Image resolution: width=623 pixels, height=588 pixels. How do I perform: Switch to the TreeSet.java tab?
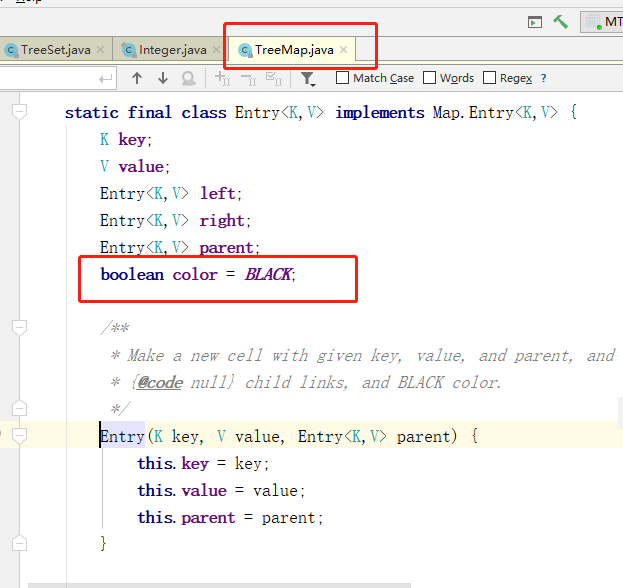click(x=55, y=50)
